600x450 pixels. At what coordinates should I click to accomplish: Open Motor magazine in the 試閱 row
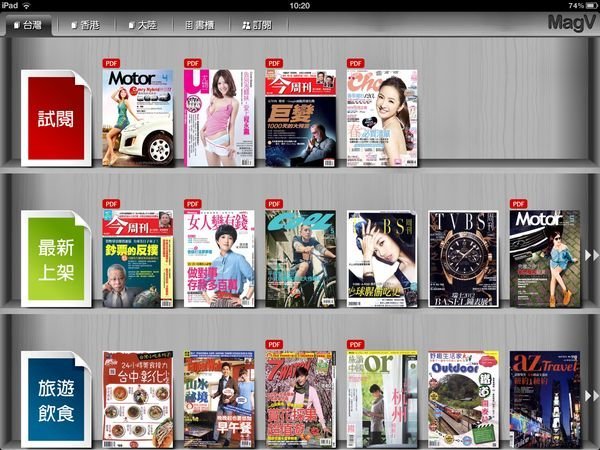pyautogui.click(x=138, y=116)
